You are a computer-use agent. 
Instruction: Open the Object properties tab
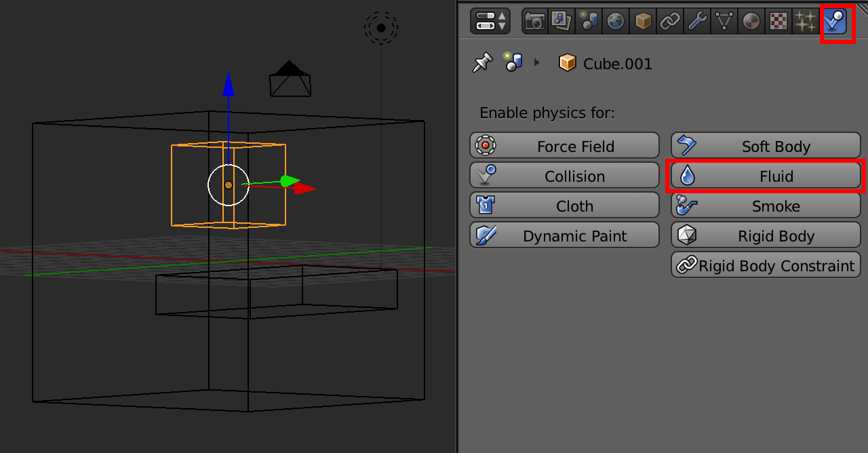643,21
